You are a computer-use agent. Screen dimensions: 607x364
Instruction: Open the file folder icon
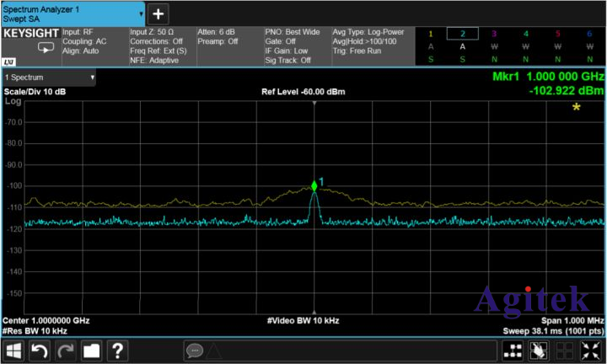point(91,350)
